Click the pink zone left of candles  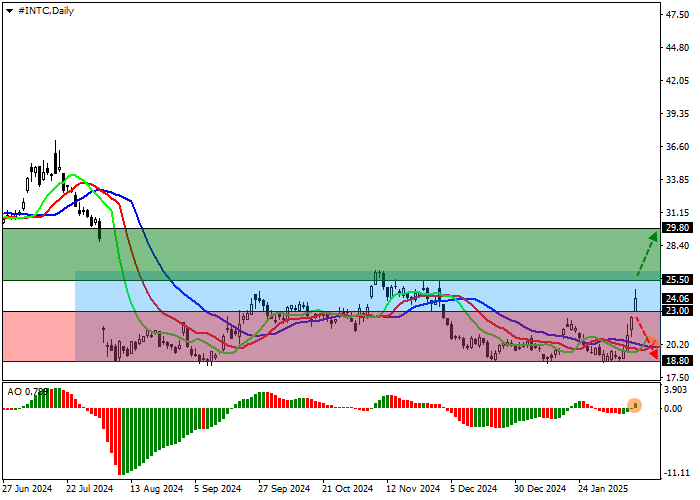point(38,336)
